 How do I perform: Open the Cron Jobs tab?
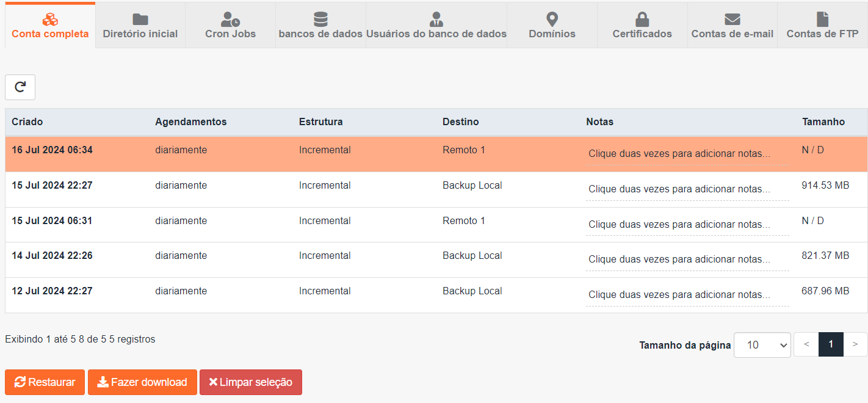click(x=230, y=26)
